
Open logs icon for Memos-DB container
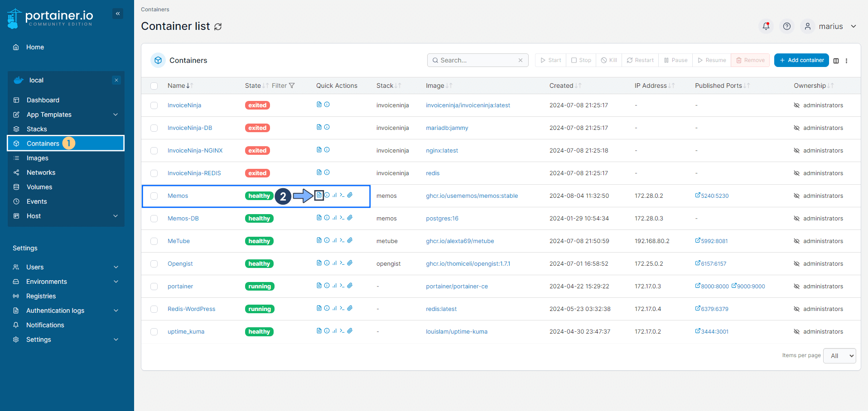(x=319, y=218)
